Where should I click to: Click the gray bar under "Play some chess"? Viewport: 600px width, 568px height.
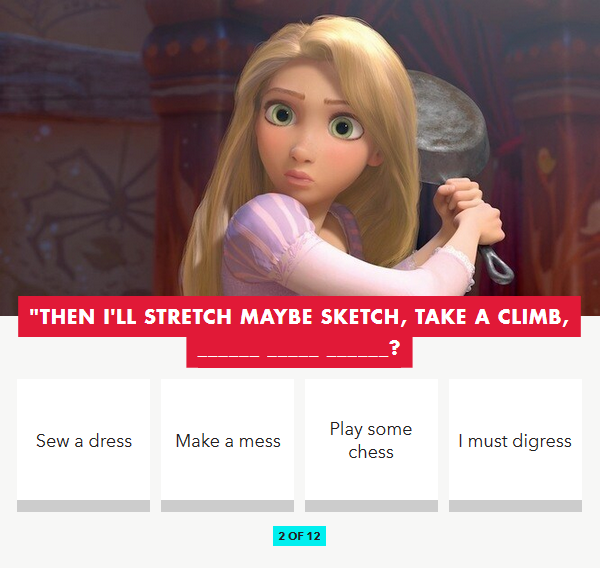click(371, 506)
